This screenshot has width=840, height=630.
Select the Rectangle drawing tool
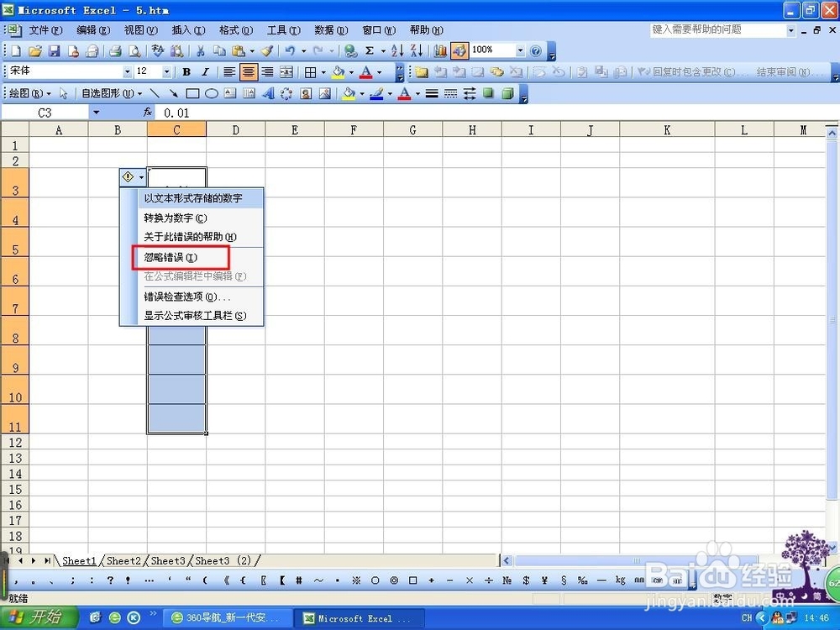tap(192, 94)
